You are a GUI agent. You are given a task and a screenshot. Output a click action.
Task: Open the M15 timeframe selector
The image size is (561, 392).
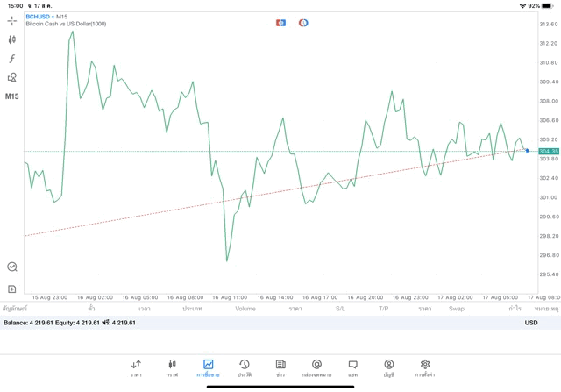coord(12,96)
